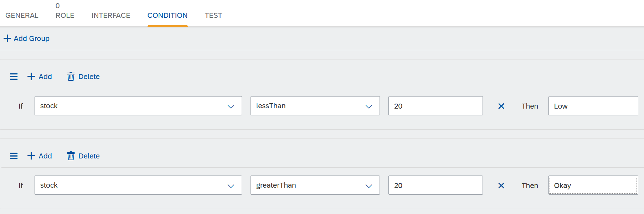Focus the Then field containing Okay
This screenshot has height=214, width=644.
593,186
